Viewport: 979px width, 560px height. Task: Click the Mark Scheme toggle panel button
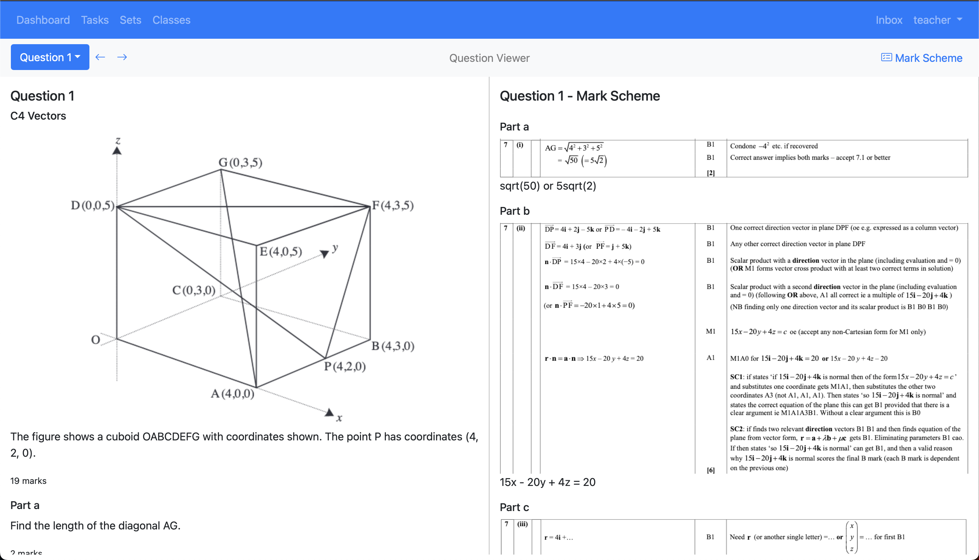pyautogui.click(x=923, y=57)
